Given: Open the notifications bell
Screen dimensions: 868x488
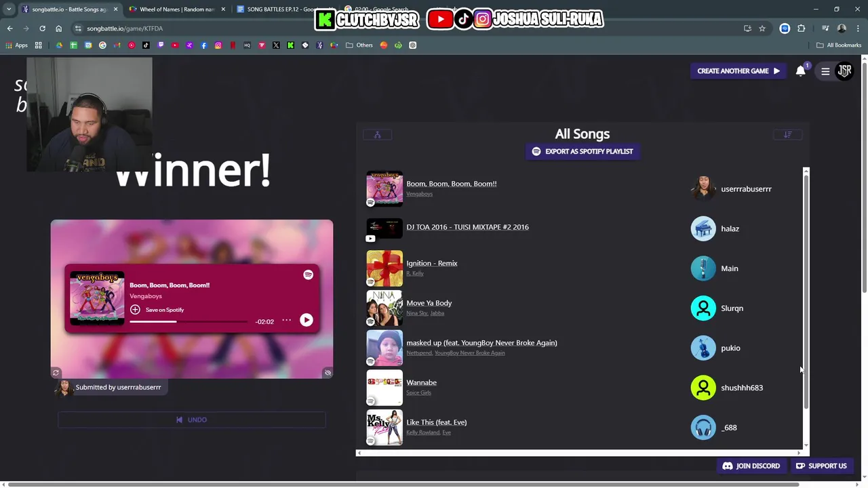Looking at the screenshot, I should tap(801, 71).
